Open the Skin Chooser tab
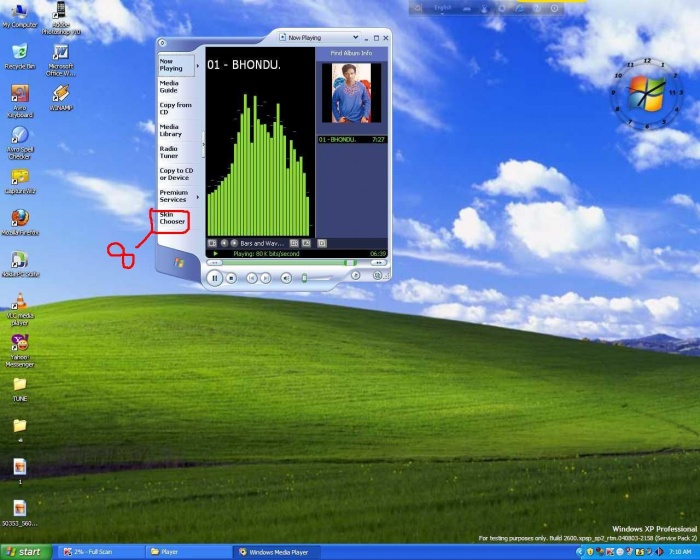 click(x=172, y=218)
